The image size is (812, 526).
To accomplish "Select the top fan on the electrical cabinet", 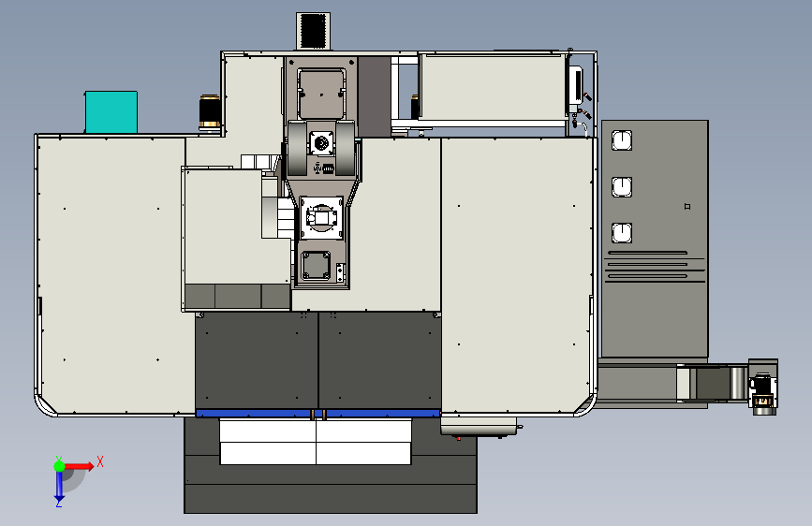I will 622,140.
